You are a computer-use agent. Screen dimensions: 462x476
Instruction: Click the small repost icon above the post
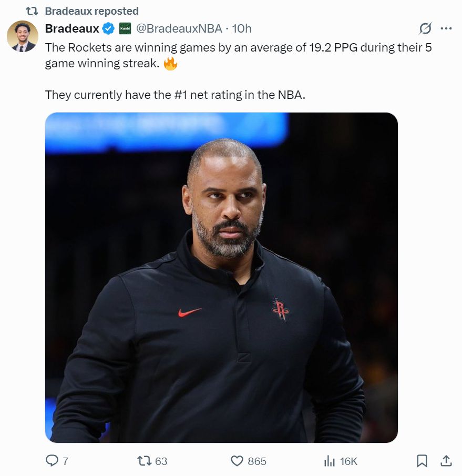[33, 11]
